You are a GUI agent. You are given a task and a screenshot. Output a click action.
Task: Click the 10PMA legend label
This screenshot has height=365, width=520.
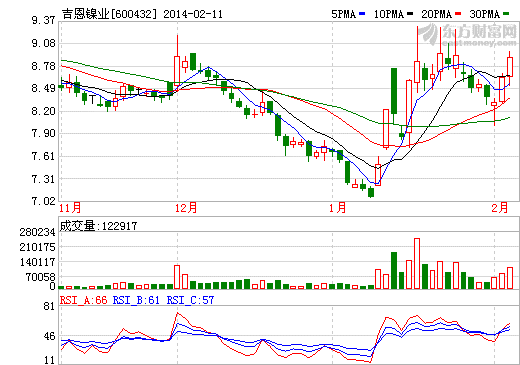(389, 14)
